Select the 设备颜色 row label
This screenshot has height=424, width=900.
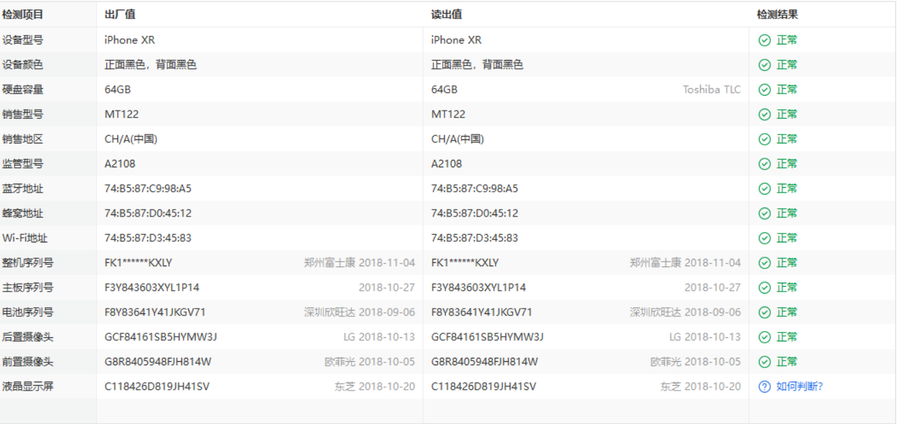[22, 65]
